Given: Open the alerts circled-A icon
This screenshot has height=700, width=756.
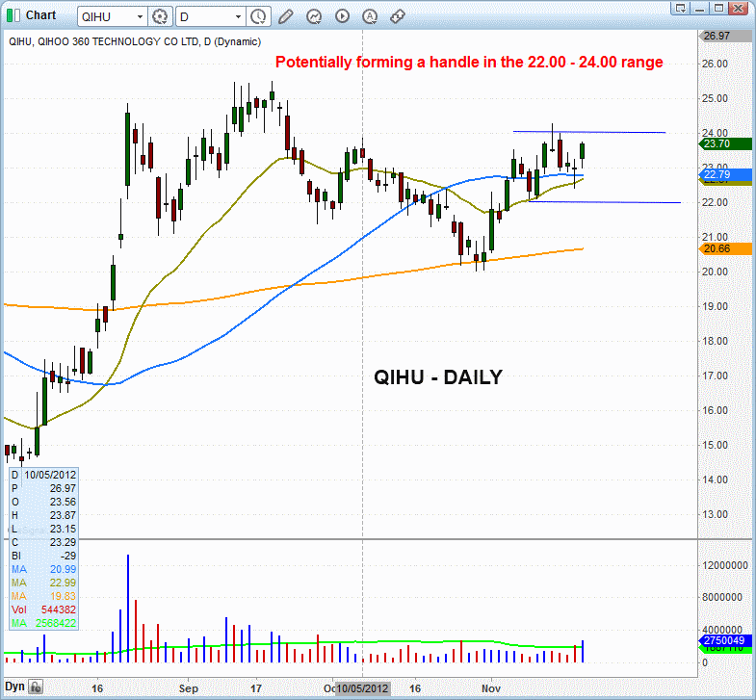Looking at the screenshot, I should point(369,16).
